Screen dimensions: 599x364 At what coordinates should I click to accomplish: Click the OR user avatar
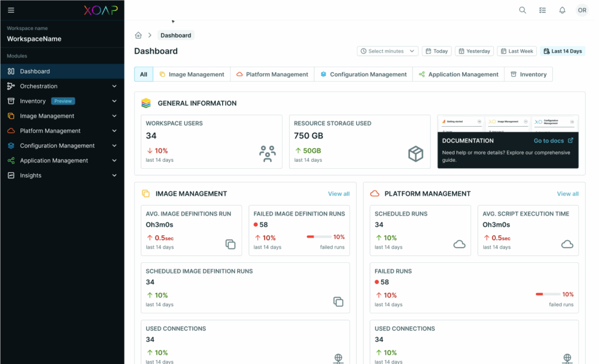tap(582, 10)
